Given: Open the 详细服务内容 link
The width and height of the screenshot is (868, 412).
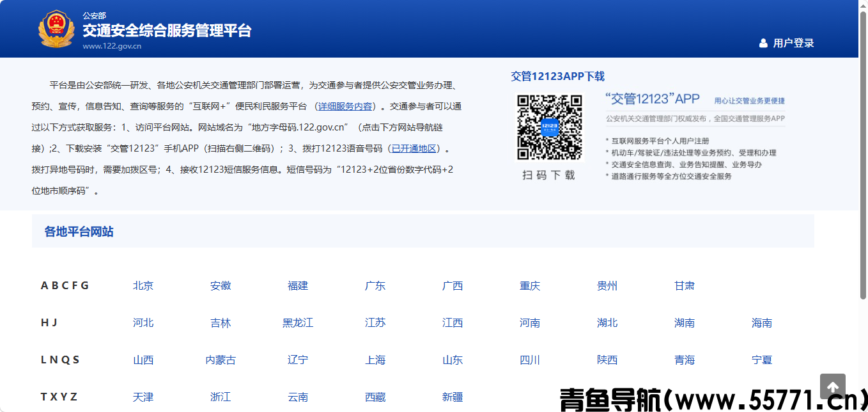Looking at the screenshot, I should coord(345,106).
